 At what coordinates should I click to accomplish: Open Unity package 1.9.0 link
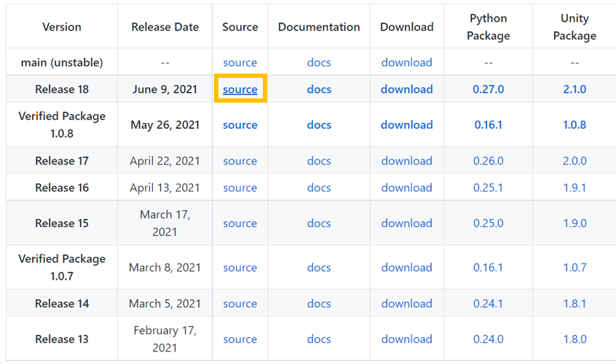[x=574, y=223]
